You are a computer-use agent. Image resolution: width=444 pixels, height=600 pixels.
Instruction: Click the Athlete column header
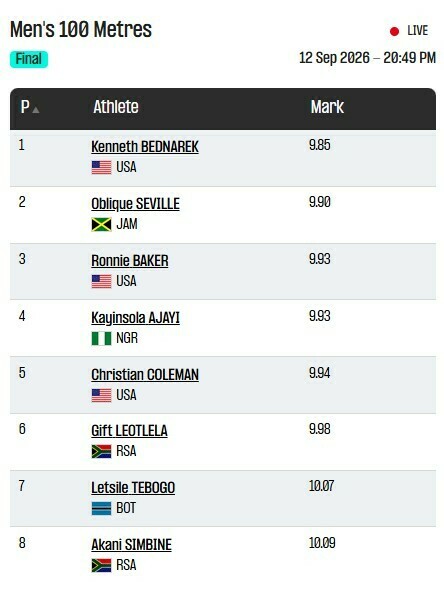116,107
